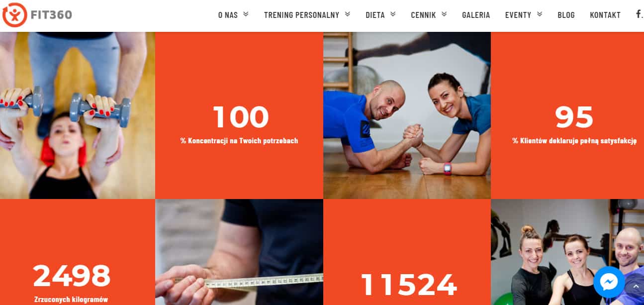This screenshot has width=644, height=305.
Task: Expand the Cennik menu chevron
Action: coord(444,14)
